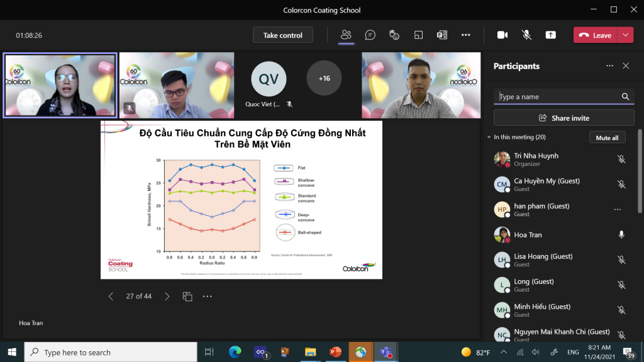Go to the next slide

(167, 296)
